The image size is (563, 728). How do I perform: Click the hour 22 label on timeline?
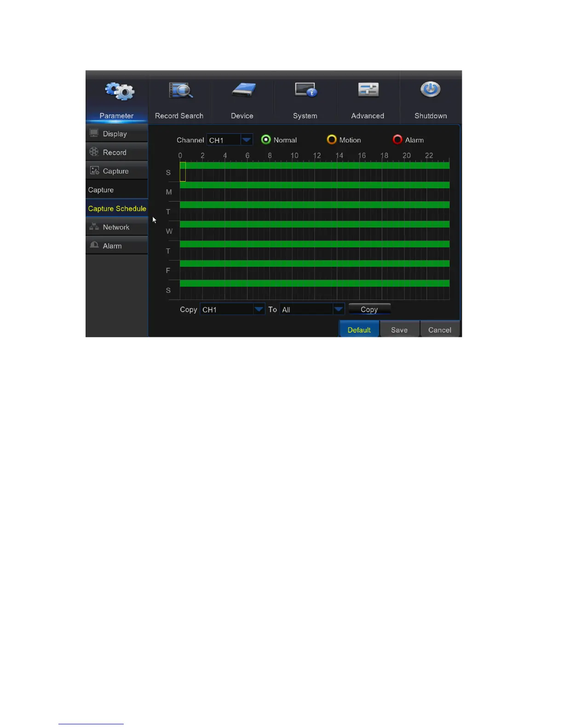pos(429,155)
